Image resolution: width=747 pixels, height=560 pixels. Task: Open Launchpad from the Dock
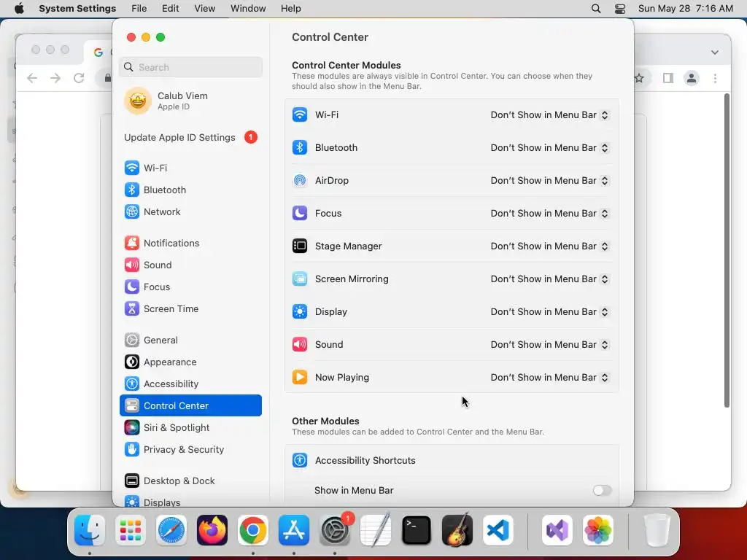(x=131, y=530)
